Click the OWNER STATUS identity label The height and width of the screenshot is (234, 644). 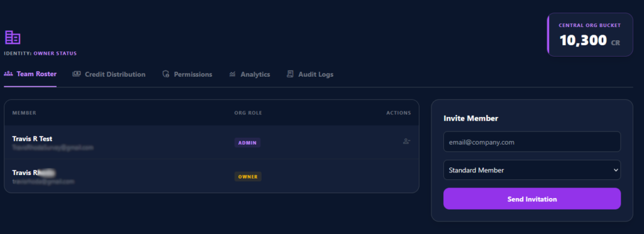coord(55,53)
